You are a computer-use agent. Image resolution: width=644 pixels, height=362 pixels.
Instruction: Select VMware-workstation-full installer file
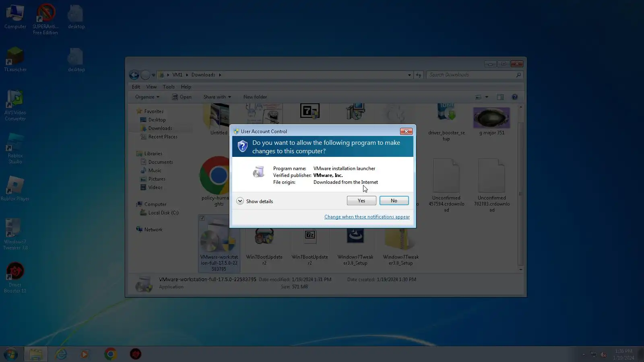(x=219, y=244)
